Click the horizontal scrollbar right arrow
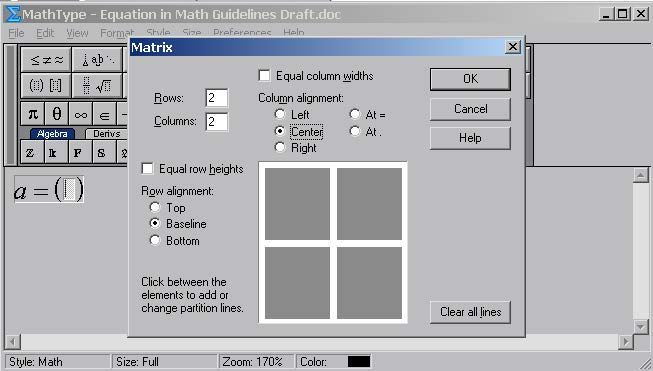 pos(626,342)
